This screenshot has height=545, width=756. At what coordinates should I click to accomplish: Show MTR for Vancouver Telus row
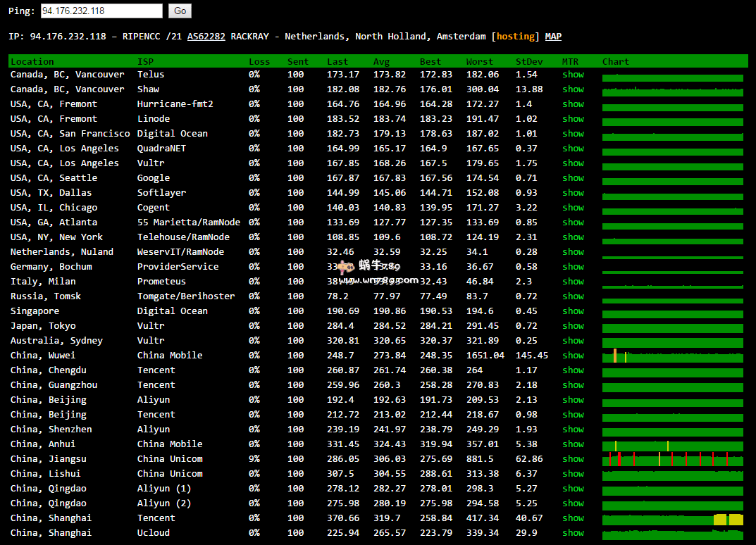pyautogui.click(x=573, y=75)
